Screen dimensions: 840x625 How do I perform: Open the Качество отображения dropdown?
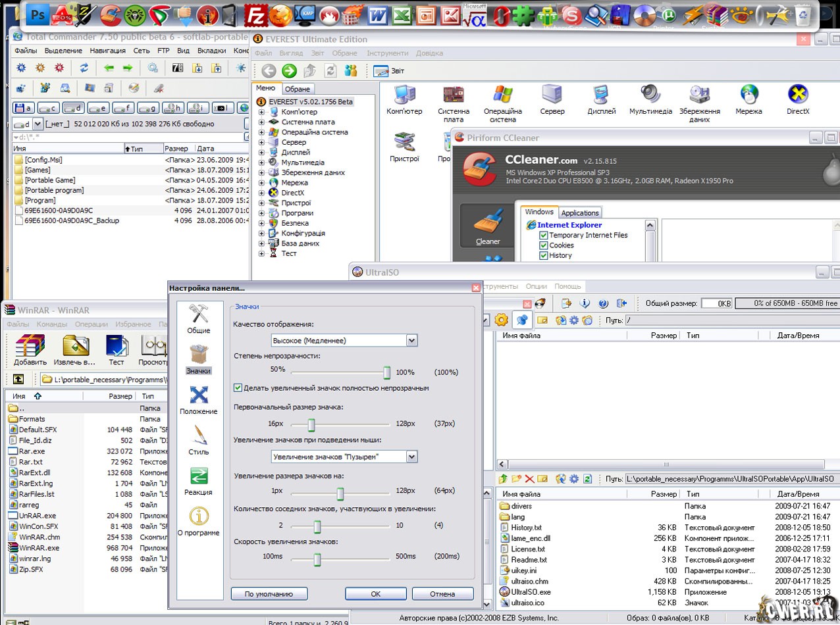click(x=411, y=340)
